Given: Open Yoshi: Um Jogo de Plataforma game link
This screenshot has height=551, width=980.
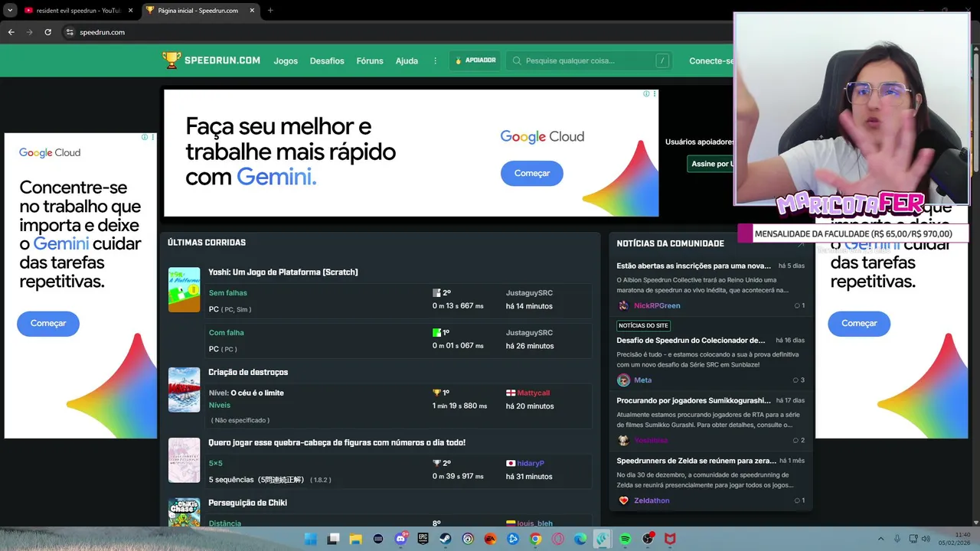Looking at the screenshot, I should click(283, 272).
